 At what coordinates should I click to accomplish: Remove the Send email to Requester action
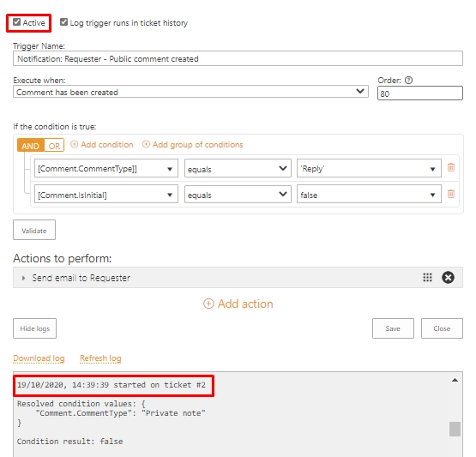448,277
